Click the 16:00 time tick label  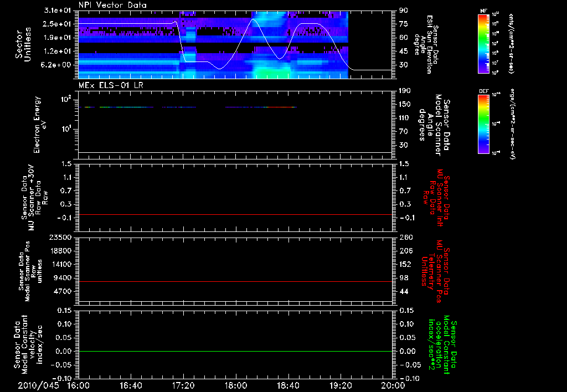tap(78, 385)
